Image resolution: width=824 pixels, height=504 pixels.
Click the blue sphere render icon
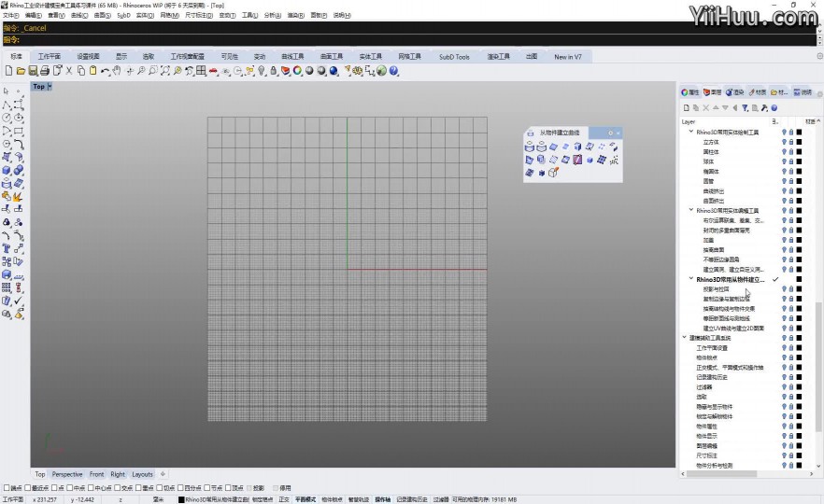pos(334,70)
